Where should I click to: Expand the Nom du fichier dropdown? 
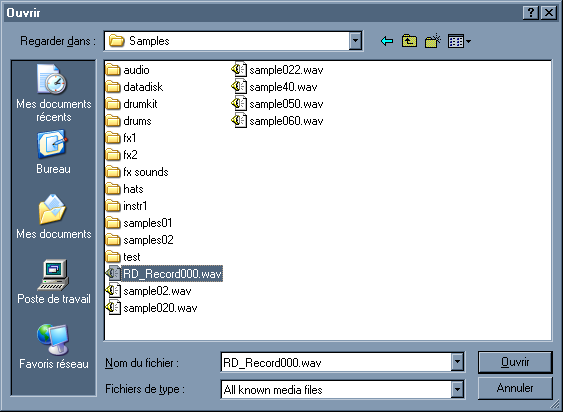(x=457, y=362)
